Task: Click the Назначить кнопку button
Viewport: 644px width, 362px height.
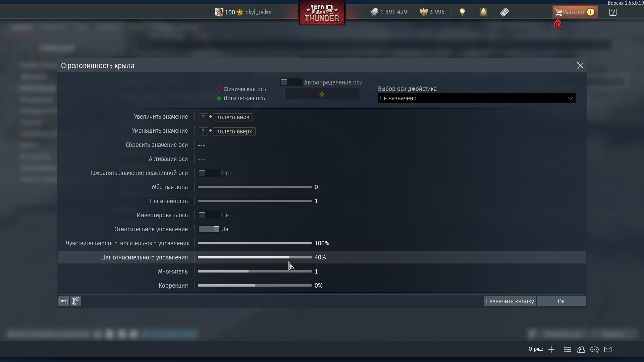Action: pyautogui.click(x=509, y=301)
